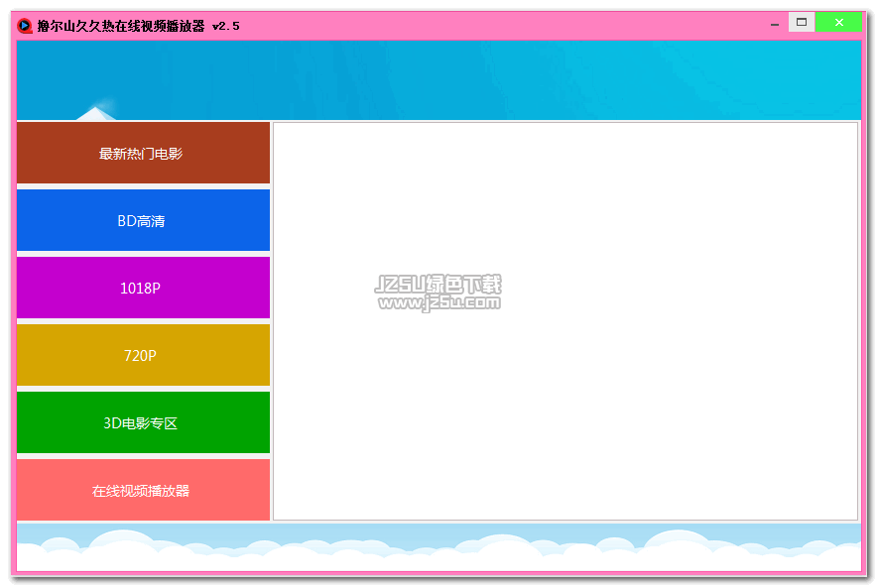Viewport: 878px width, 588px height.
Task: Maximize the video player window
Action: (802, 23)
